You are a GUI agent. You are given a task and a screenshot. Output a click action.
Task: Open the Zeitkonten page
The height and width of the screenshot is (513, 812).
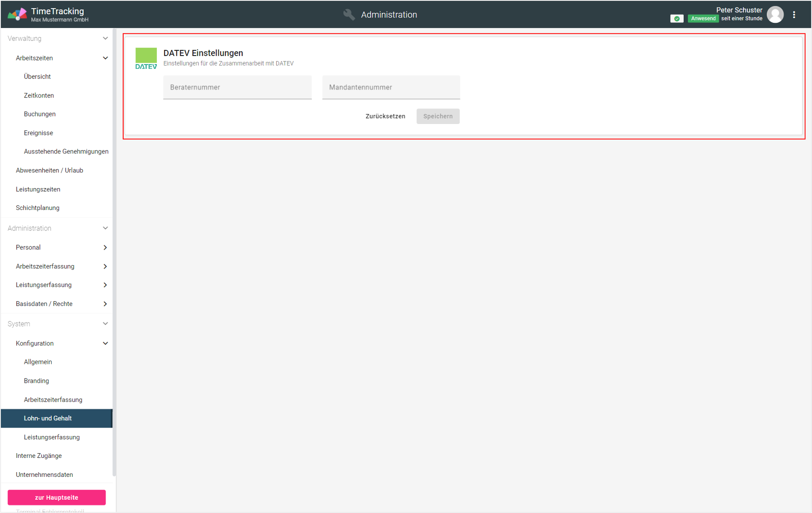(39, 95)
